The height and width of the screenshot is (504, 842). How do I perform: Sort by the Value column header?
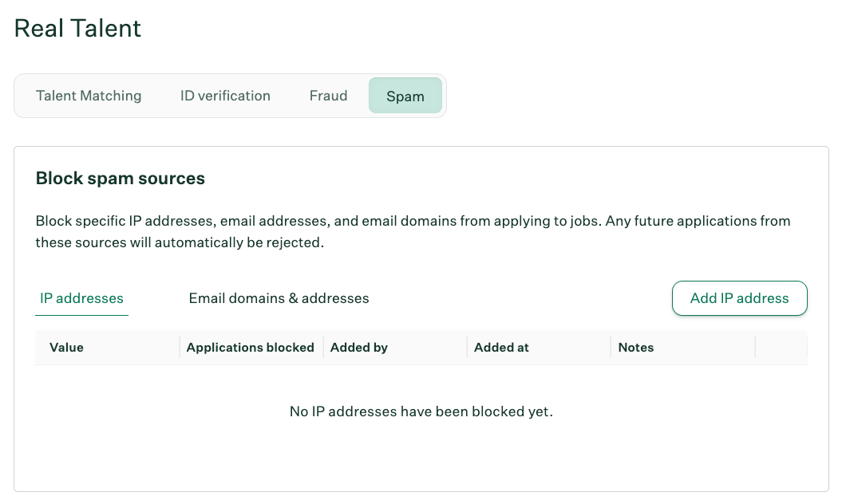[66, 348]
